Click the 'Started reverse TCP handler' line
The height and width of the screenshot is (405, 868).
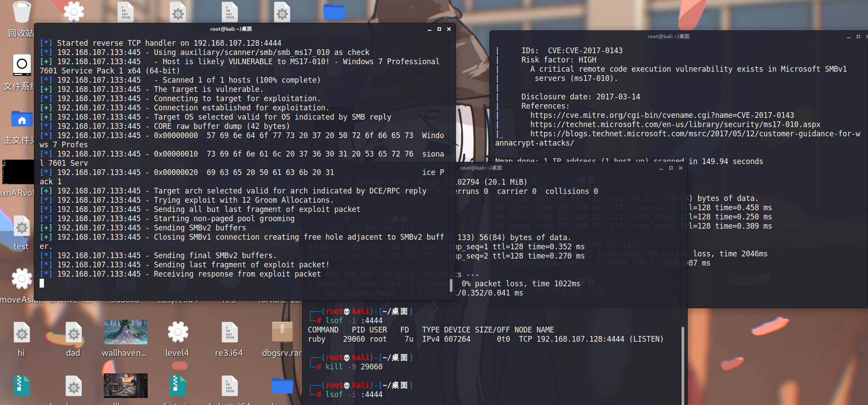click(160, 43)
